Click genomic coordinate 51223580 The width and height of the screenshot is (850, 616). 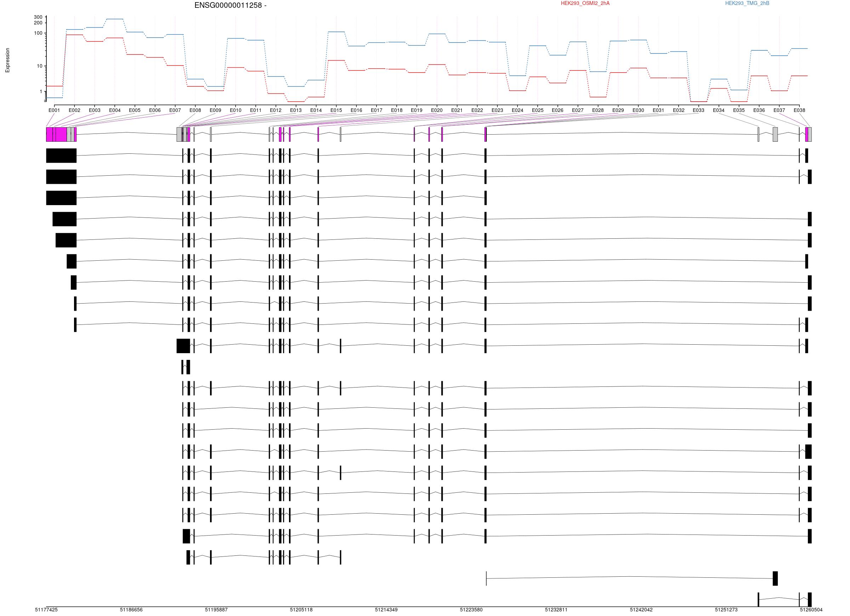click(x=471, y=610)
